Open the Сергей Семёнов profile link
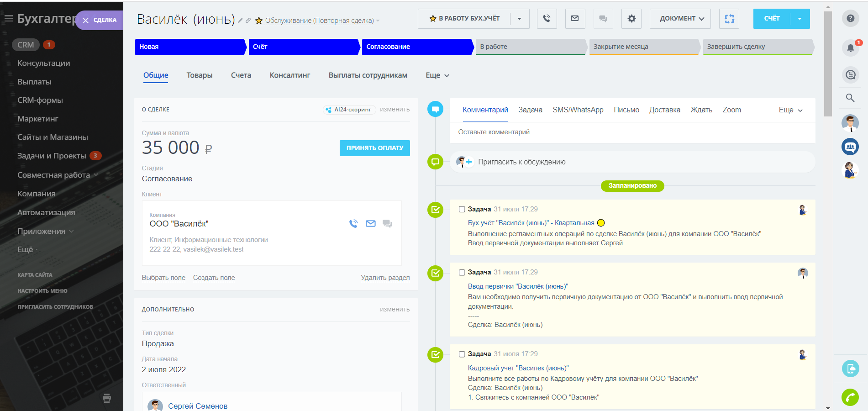 click(197, 406)
